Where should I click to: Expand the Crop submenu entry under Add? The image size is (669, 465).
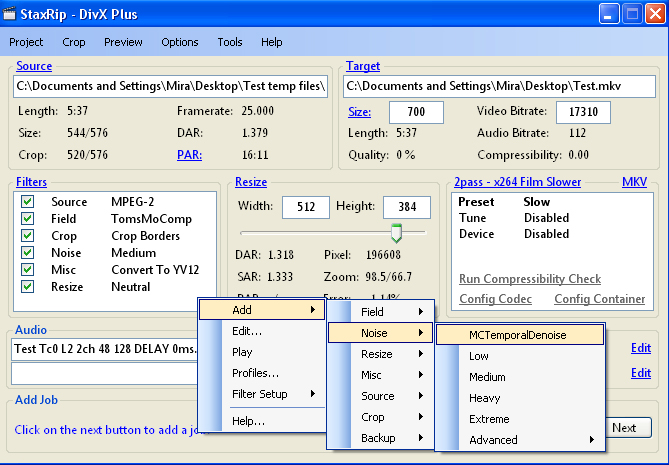(381, 417)
